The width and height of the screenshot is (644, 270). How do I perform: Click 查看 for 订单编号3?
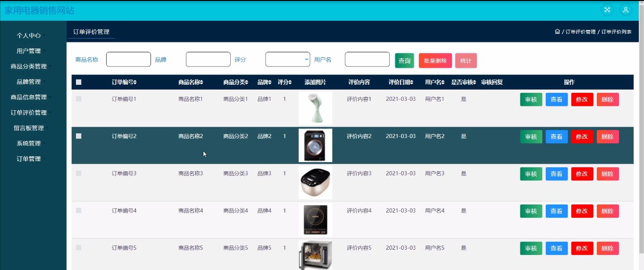click(x=557, y=174)
